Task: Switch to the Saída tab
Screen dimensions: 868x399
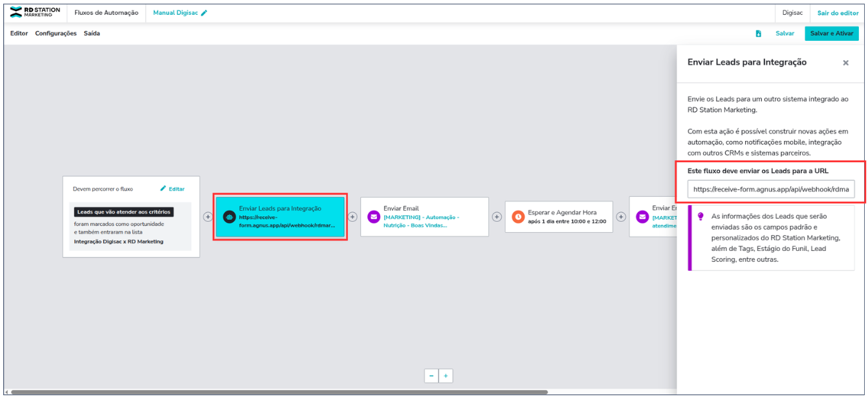Action: (x=92, y=34)
